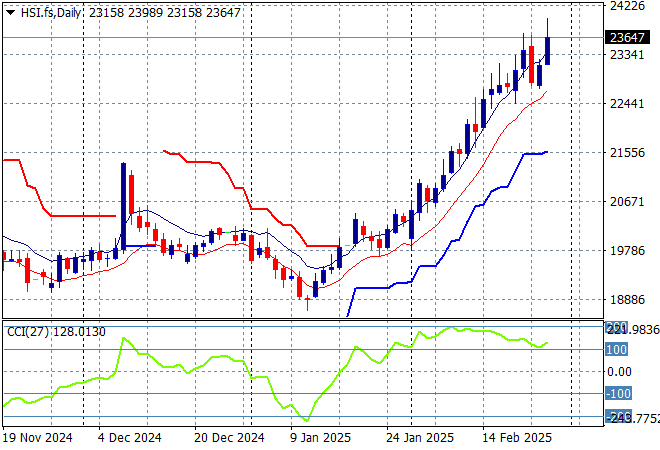This screenshot has height=450, width=660.
Task: Select the 24 Jan 2025 date label
Action: [422, 438]
